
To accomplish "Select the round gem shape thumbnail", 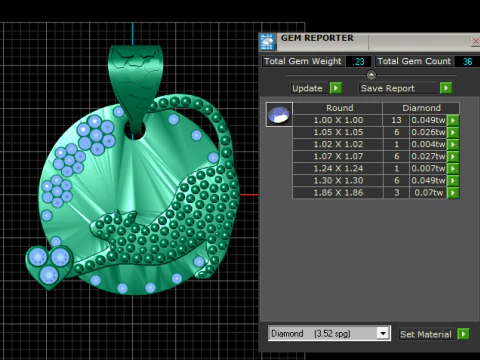I will coord(279,114).
